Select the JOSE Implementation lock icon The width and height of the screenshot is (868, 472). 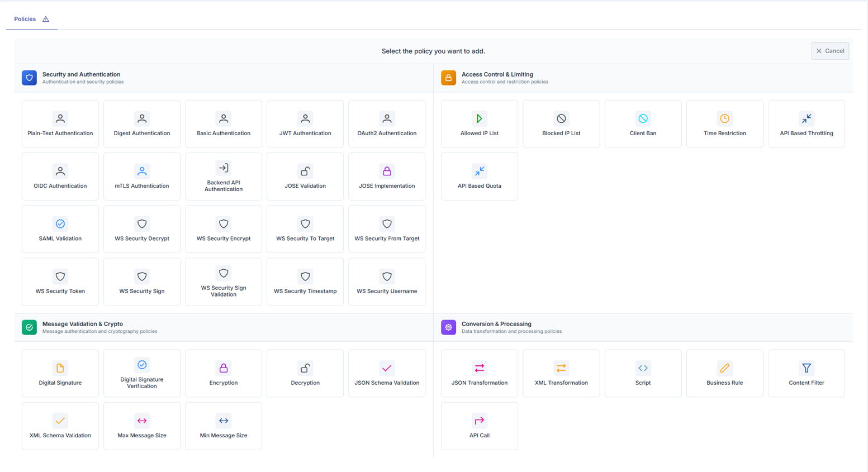(387, 171)
